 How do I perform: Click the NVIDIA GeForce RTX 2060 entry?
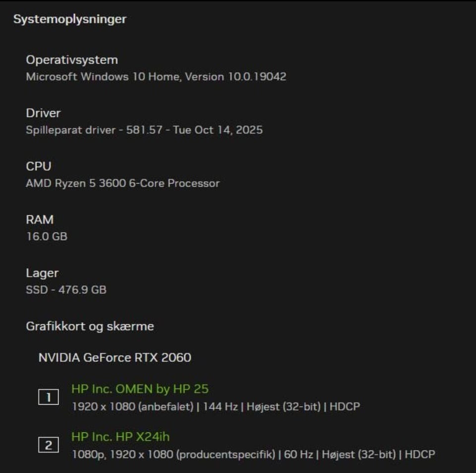pos(115,357)
